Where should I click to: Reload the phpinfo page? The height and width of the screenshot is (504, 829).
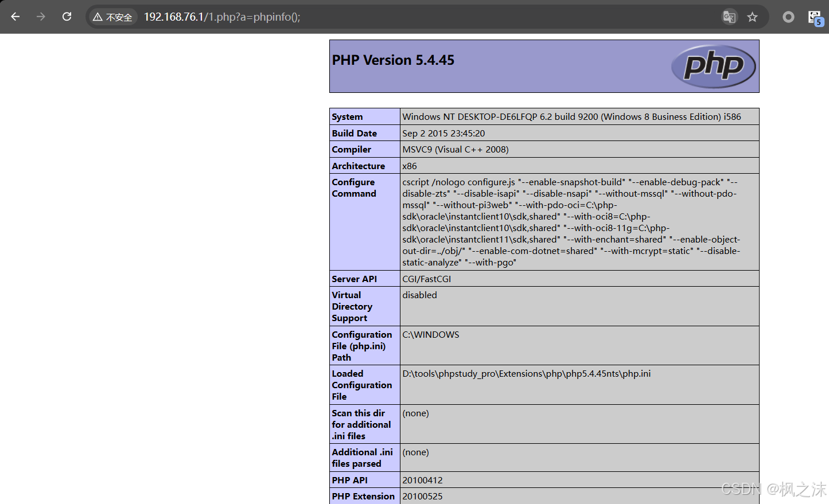tap(67, 17)
